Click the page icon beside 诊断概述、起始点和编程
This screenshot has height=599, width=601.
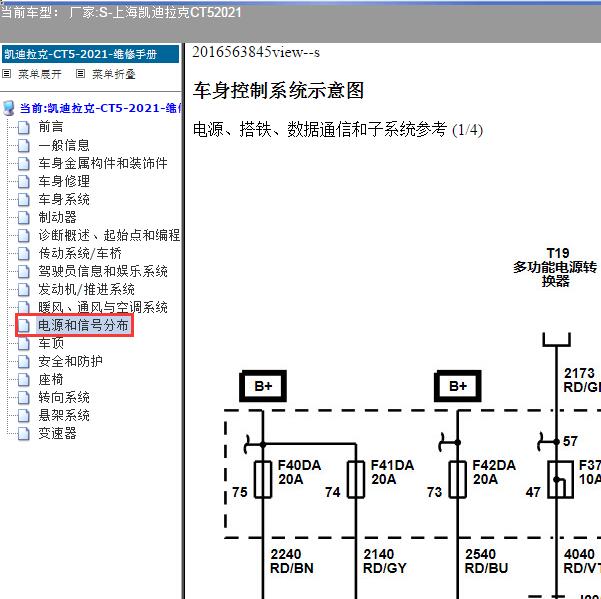pos(23,235)
